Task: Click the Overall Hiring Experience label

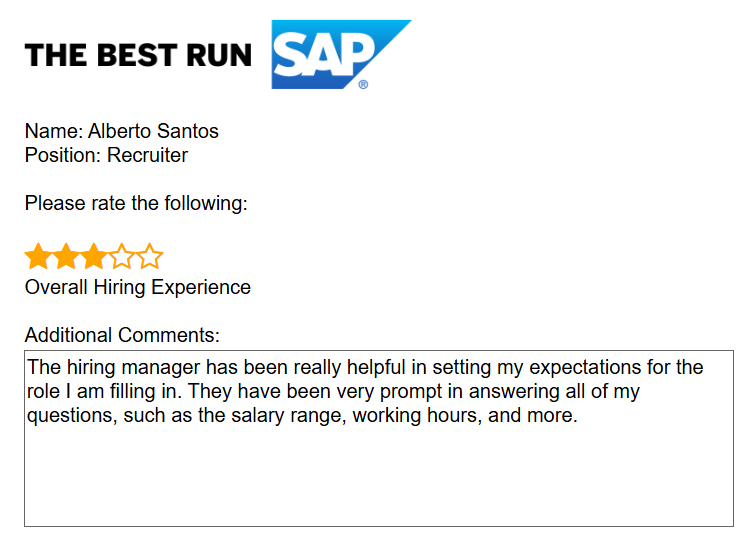Action: click(138, 287)
